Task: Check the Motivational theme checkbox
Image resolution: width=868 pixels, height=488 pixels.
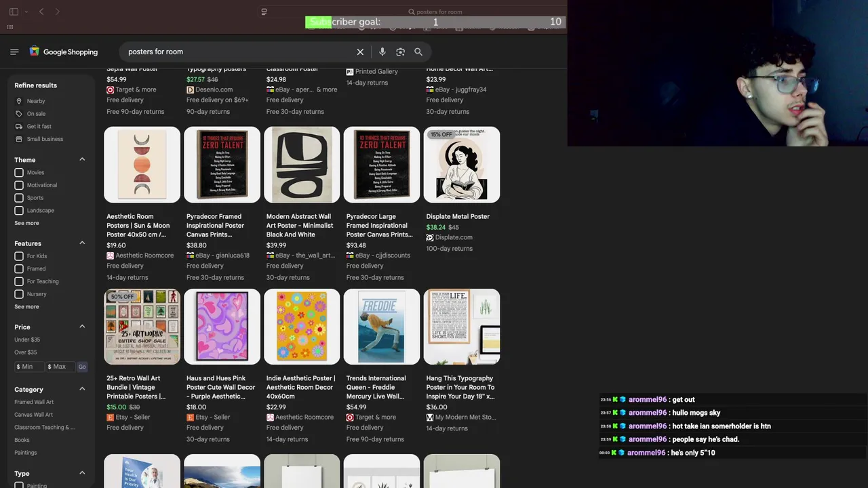Action: point(19,185)
